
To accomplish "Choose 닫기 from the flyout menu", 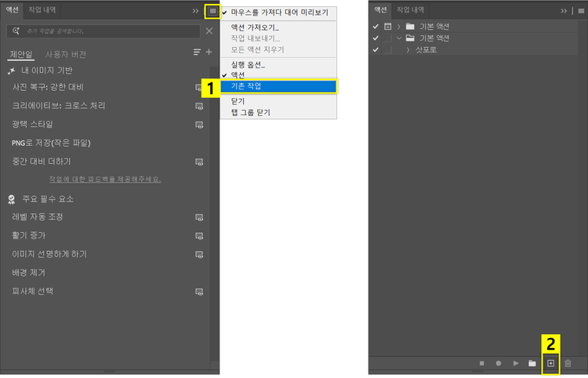I will pos(278,101).
